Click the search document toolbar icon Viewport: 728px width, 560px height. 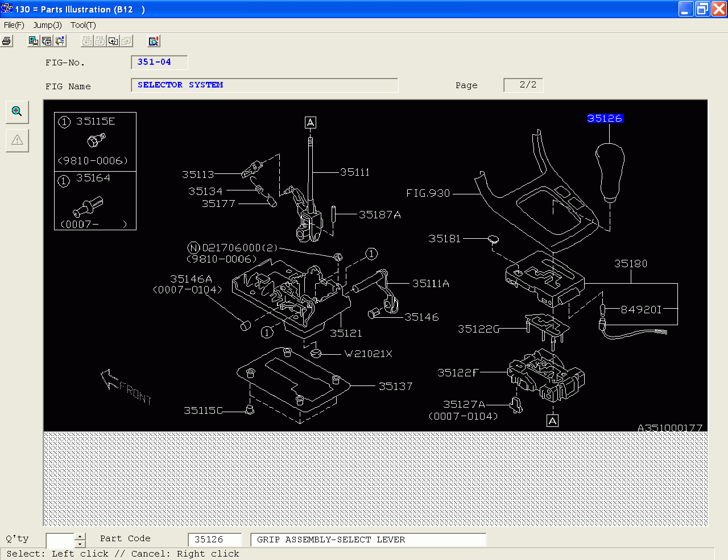tap(154, 41)
